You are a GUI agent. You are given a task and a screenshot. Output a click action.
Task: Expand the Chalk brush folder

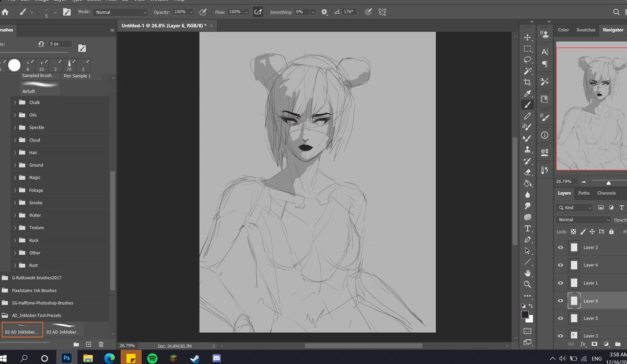pos(15,102)
